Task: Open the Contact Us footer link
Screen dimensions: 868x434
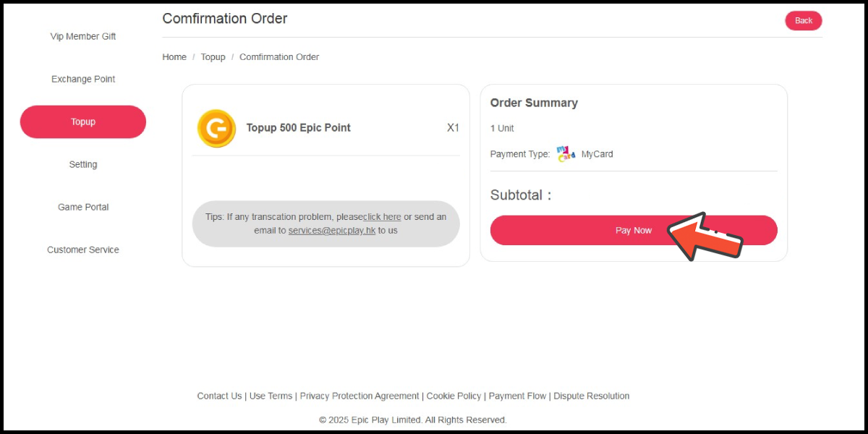Action: [x=219, y=396]
